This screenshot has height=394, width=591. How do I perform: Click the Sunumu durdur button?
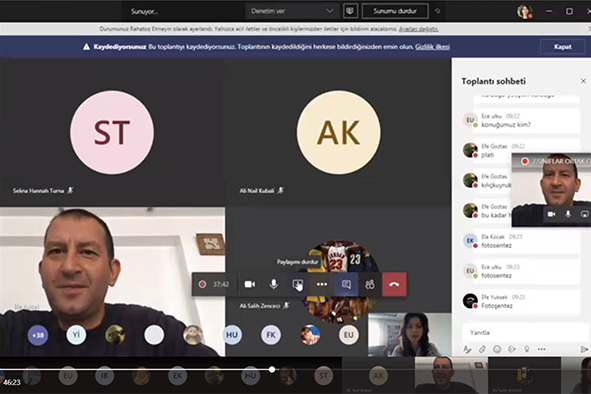395,11
